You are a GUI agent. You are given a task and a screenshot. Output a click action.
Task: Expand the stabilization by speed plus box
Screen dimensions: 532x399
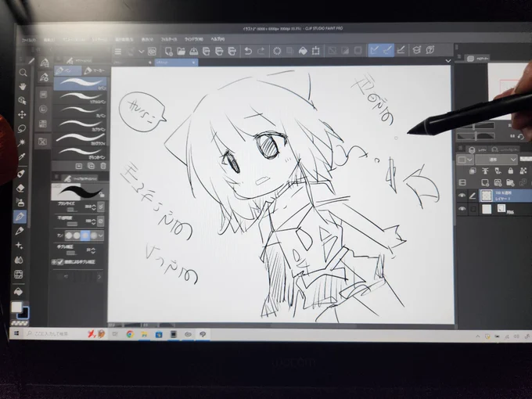point(54,262)
